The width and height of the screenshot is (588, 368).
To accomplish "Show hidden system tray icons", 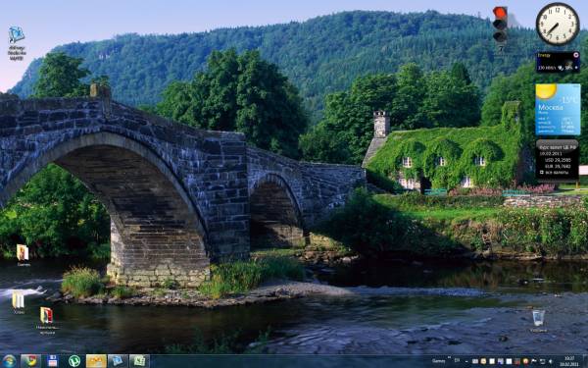I will click(x=466, y=361).
